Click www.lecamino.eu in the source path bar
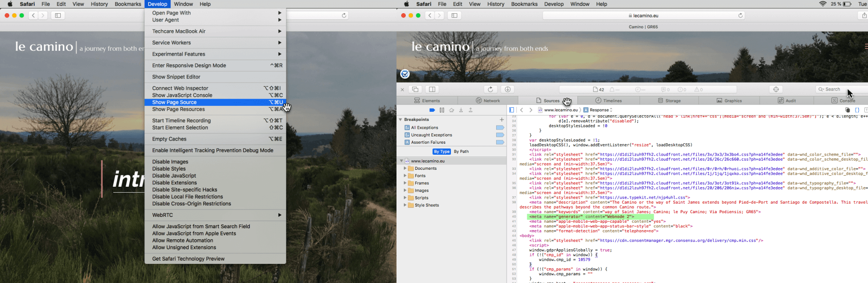 tap(558, 110)
